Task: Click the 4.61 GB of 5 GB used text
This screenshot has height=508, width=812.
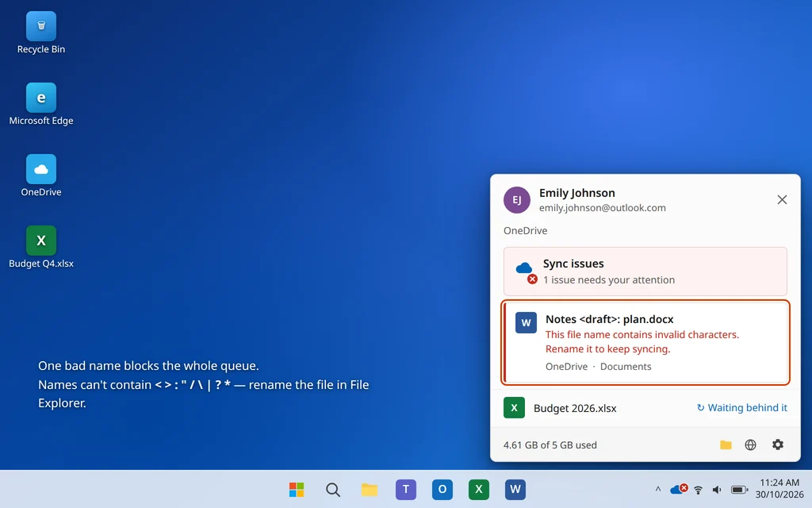Action: point(550,444)
